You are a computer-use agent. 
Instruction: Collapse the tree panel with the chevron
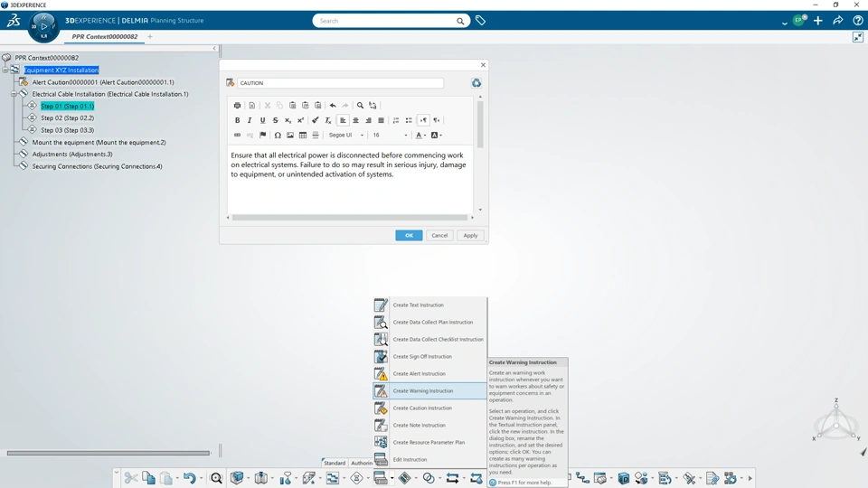coord(215,49)
